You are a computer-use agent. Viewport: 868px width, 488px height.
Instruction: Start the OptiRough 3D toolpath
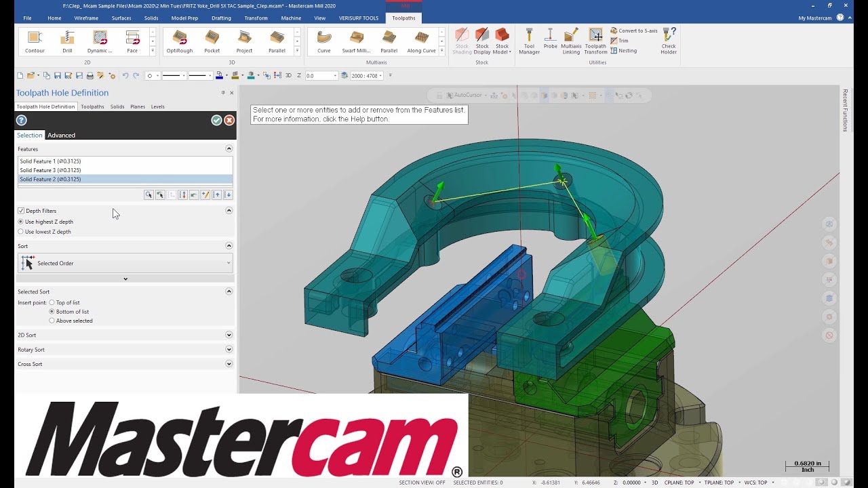(x=180, y=41)
